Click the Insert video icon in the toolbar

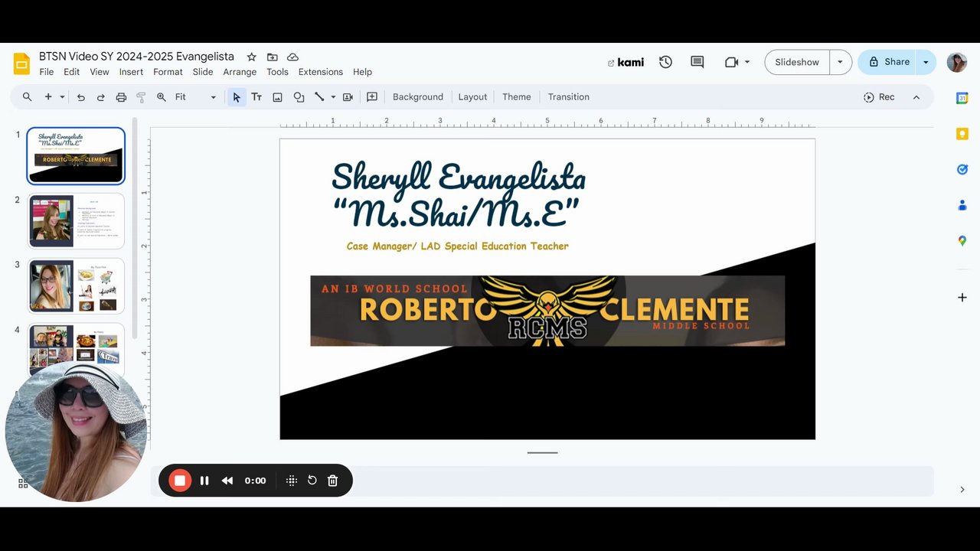348,97
